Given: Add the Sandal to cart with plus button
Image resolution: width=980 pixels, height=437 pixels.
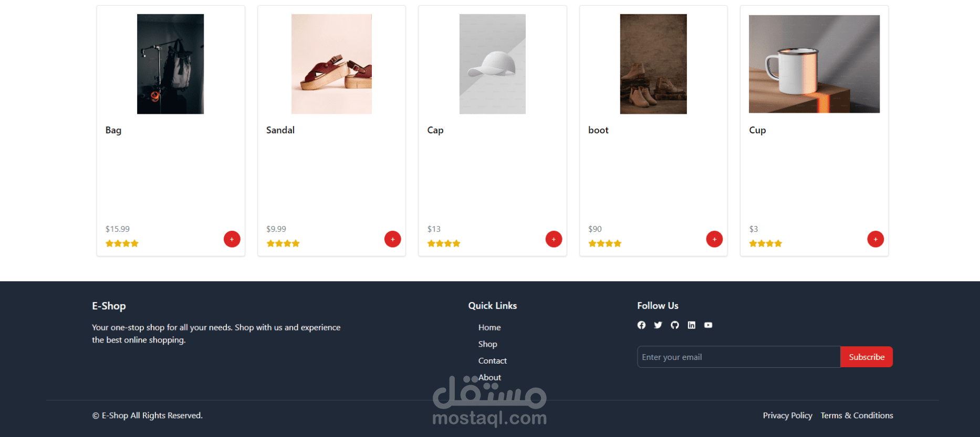Looking at the screenshot, I should [x=393, y=239].
